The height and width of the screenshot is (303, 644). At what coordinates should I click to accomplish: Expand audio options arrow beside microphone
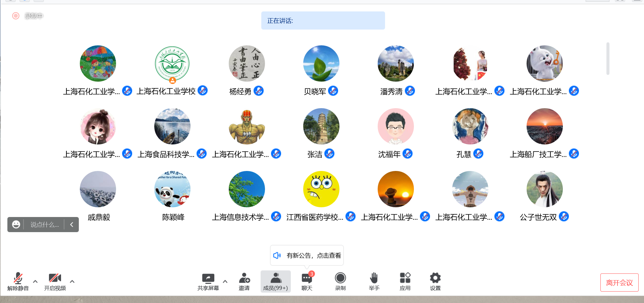coord(35,282)
